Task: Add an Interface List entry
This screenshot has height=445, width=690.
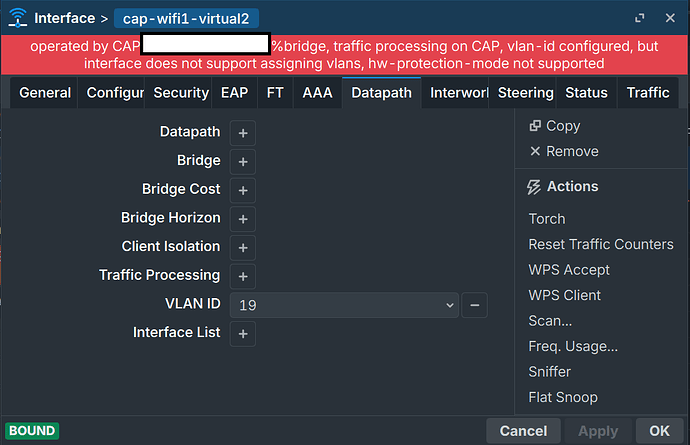Action: [242, 333]
